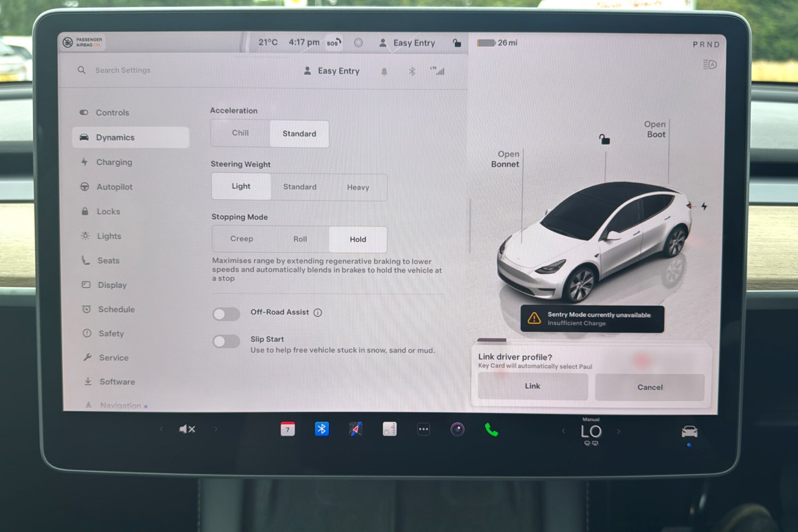Set stopping mode to Roll
Image resolution: width=798 pixels, height=532 pixels.
tap(300, 239)
